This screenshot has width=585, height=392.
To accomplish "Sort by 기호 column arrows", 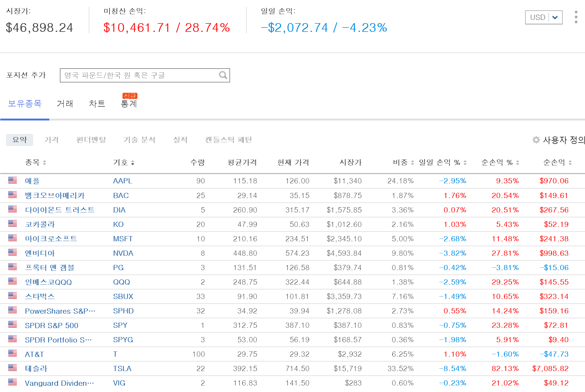I will (x=133, y=163).
